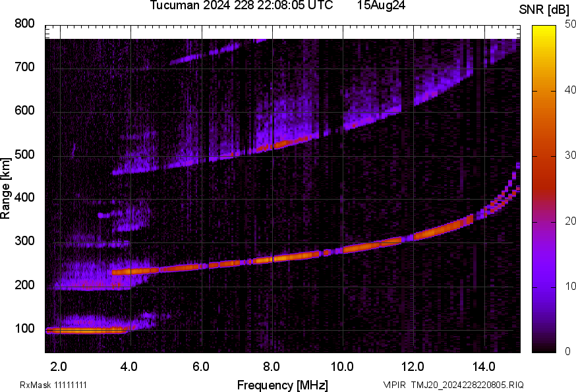This screenshot has height=392, width=576.
Task: Click the Frequency [MHz] axis label
Action: [x=283, y=385]
